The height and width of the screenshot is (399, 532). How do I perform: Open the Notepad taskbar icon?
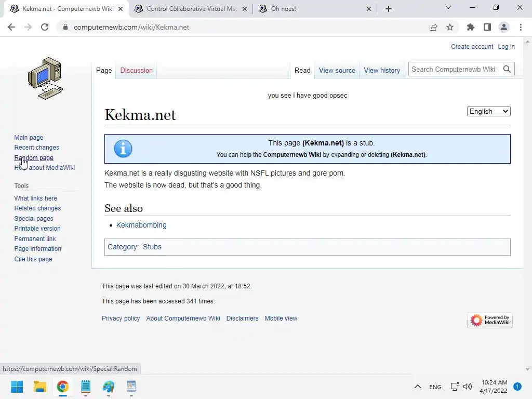86,387
